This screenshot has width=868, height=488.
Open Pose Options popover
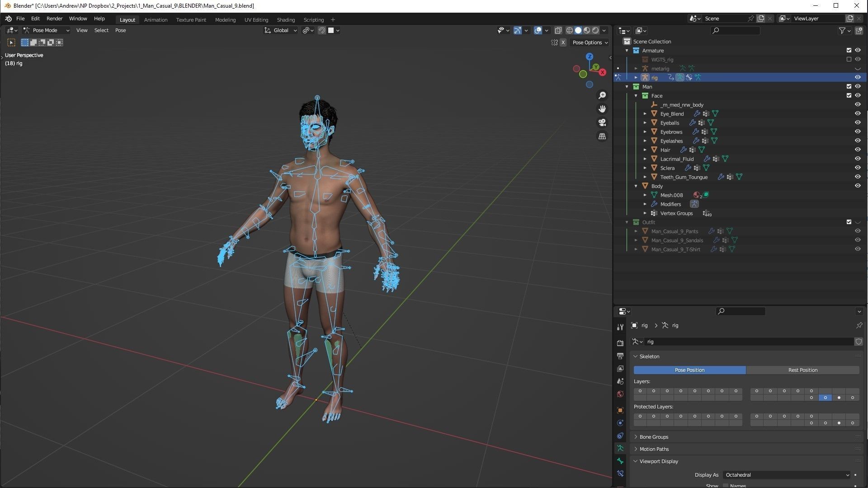[x=590, y=42]
